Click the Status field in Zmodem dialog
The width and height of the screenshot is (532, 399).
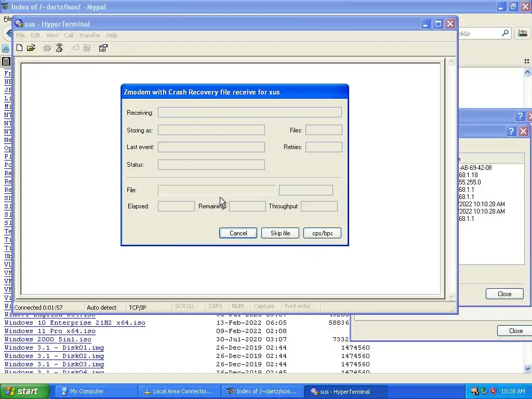(x=211, y=165)
